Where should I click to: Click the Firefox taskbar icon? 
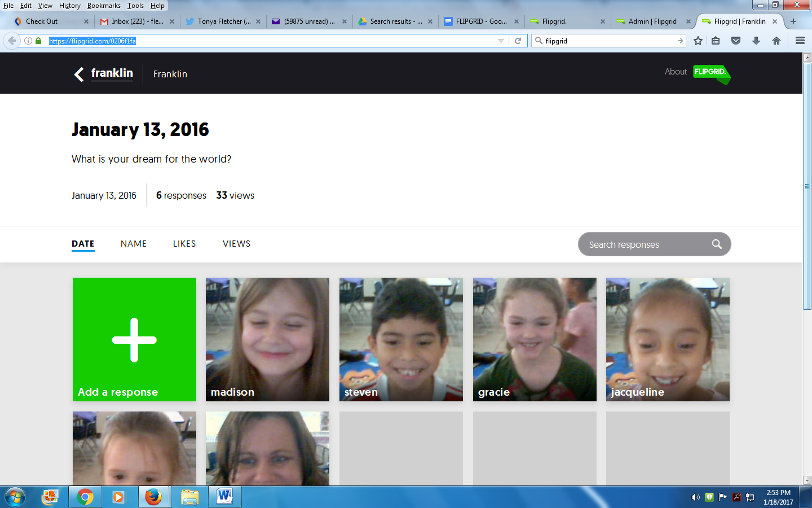point(153,497)
